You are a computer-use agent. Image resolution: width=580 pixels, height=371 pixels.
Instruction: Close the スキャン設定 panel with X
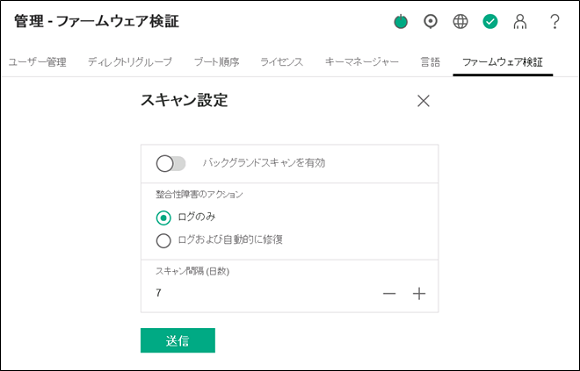[x=423, y=101]
